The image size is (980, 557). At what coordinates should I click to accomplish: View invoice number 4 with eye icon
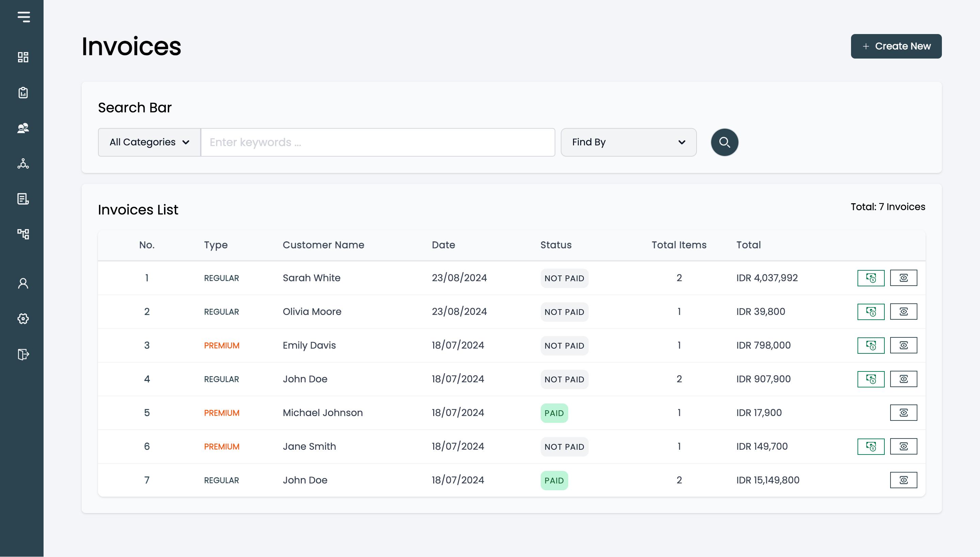click(903, 379)
